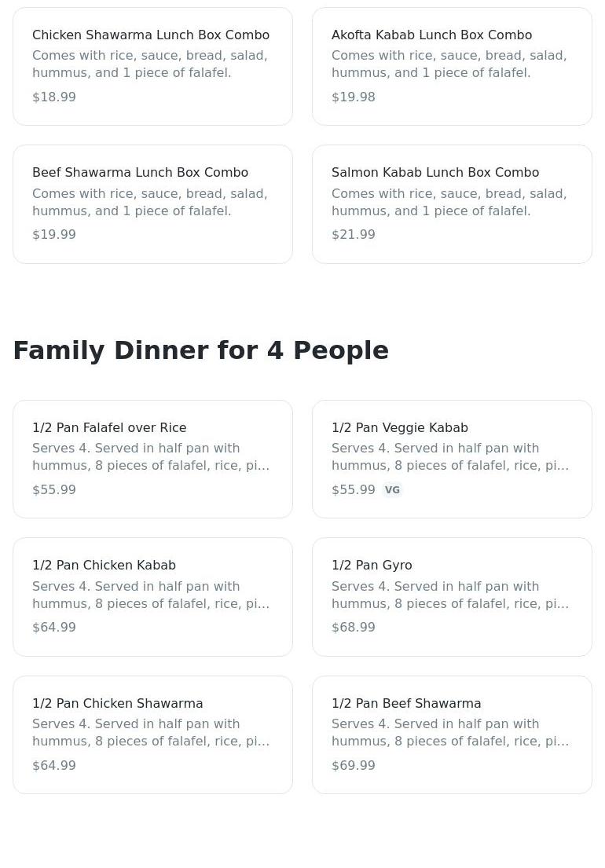The width and height of the screenshot is (605, 868).
Task: Choose the 1/2 Pan Chicken Shawarma title
Action: pyautogui.click(x=117, y=704)
